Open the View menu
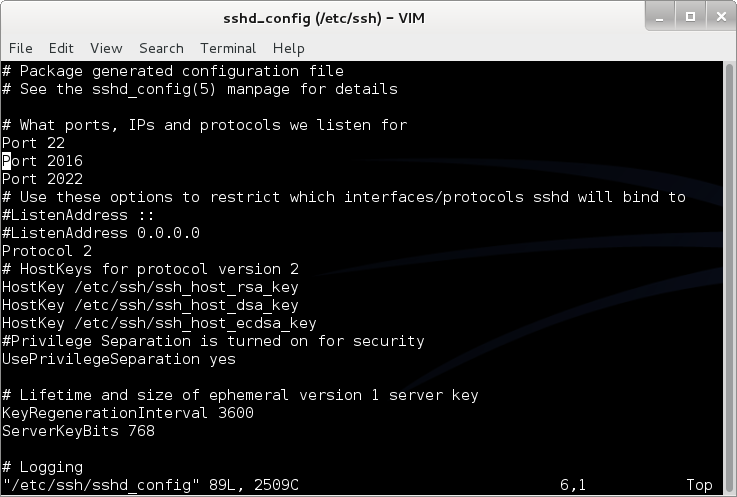The width and height of the screenshot is (737, 497). coord(106,48)
